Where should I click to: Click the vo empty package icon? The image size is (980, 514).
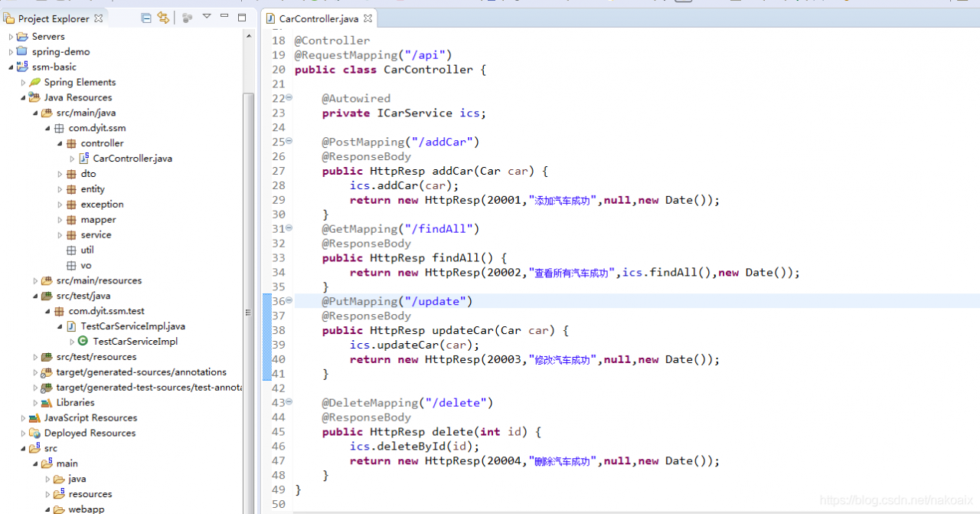pyautogui.click(x=71, y=266)
